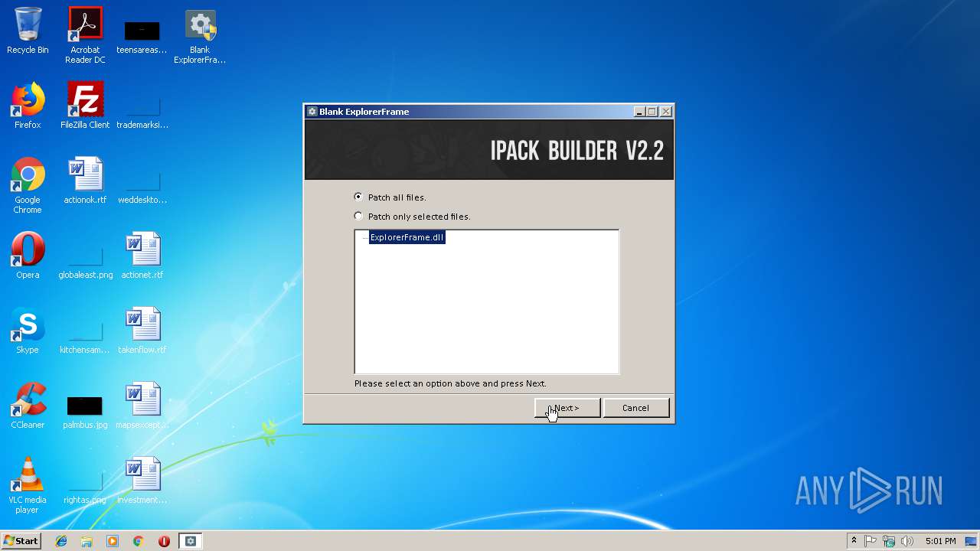The width and height of the screenshot is (980, 551).
Task: Launch CCleaner from desktop
Action: coord(28,406)
